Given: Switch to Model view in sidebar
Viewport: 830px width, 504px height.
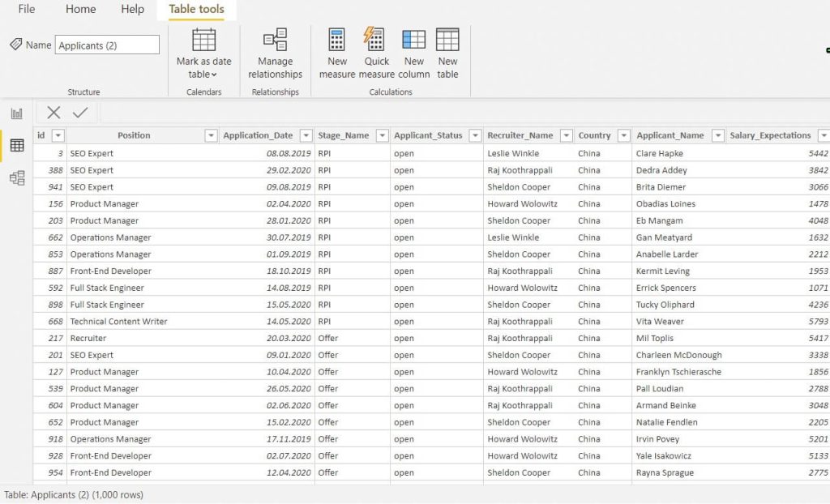Looking at the screenshot, I should 17,177.
